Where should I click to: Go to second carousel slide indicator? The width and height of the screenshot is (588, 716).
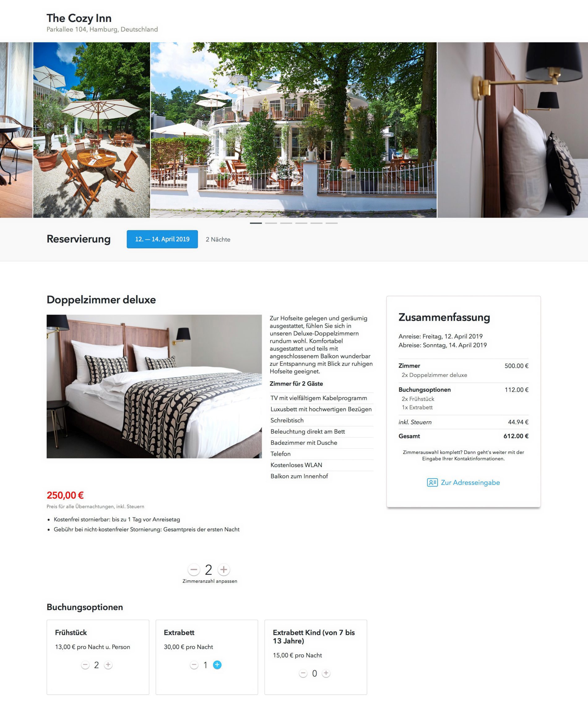tap(271, 223)
